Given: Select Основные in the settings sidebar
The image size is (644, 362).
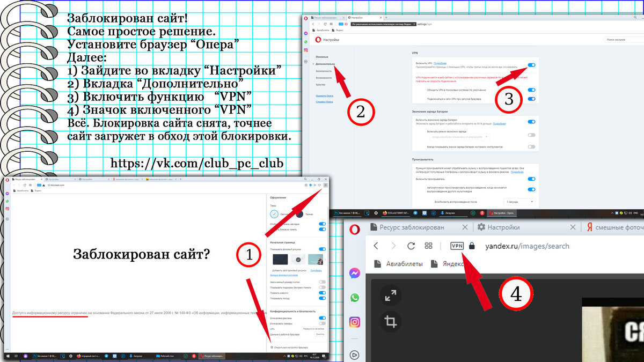Looking at the screenshot, I should [x=322, y=57].
